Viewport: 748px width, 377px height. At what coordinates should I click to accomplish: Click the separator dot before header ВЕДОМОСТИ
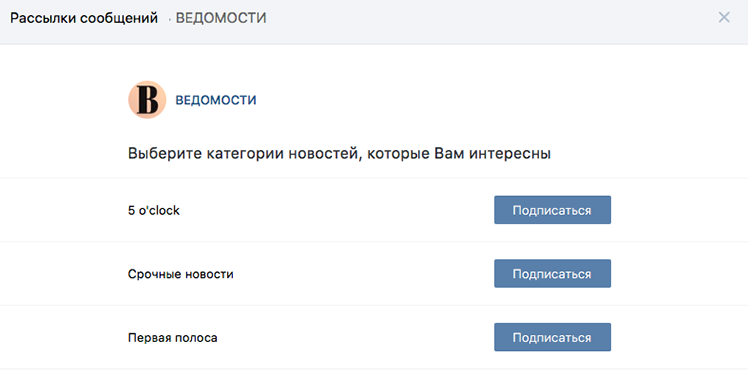[x=169, y=20]
